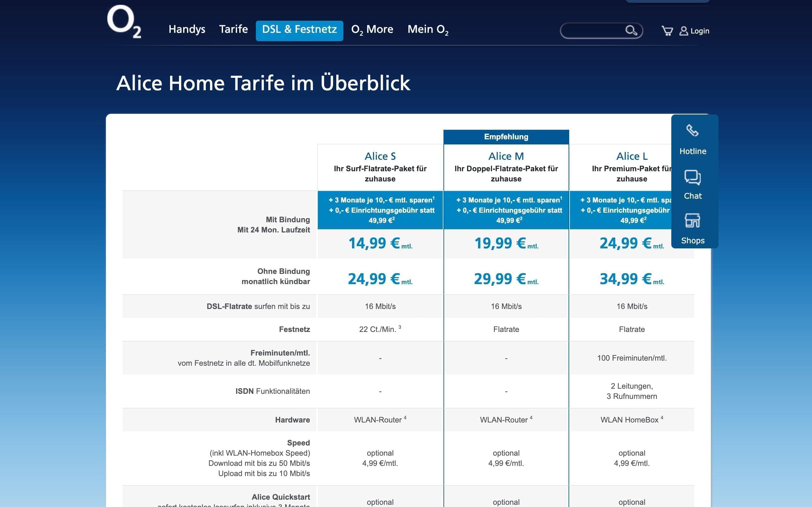Screen dimensions: 812x507
Task: Select the DSL & Festnetz tab
Action: point(299,31)
